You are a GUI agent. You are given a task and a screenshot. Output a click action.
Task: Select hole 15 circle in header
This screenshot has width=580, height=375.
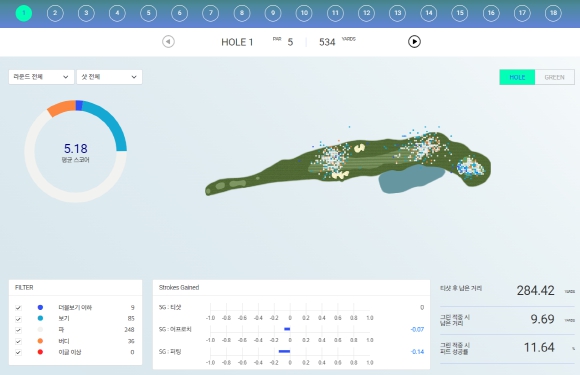click(460, 13)
